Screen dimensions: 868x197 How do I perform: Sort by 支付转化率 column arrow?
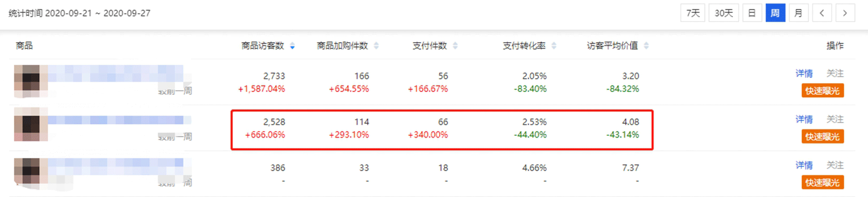554,46
